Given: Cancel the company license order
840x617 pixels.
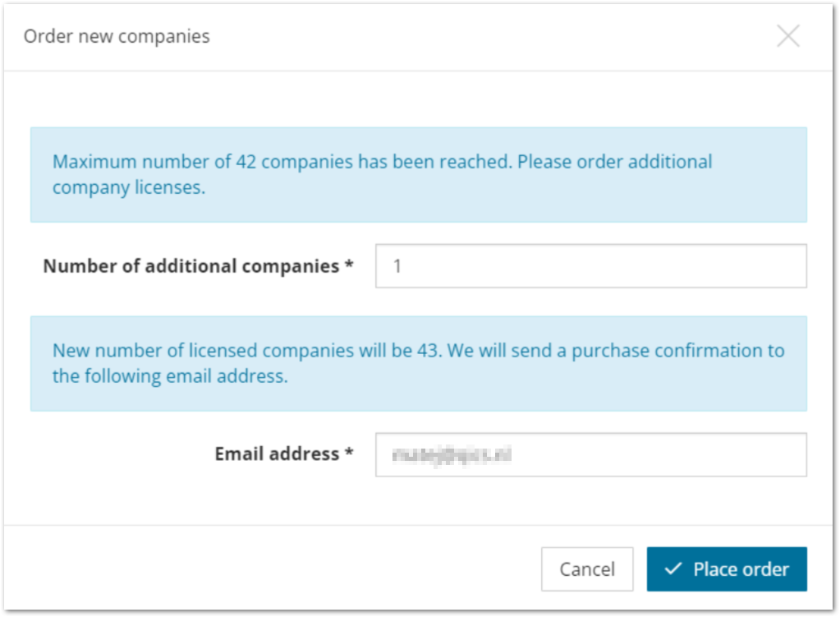Looking at the screenshot, I should [x=587, y=569].
